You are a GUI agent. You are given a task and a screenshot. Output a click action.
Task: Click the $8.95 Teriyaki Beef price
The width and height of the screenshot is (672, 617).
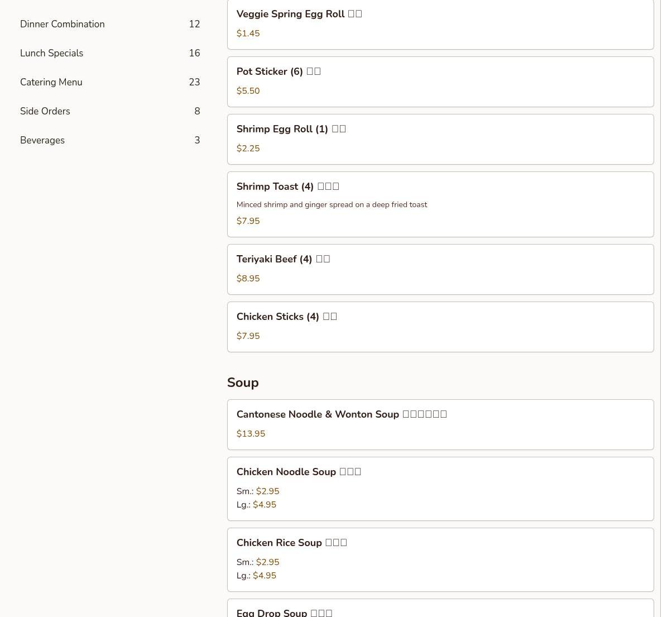(248, 279)
